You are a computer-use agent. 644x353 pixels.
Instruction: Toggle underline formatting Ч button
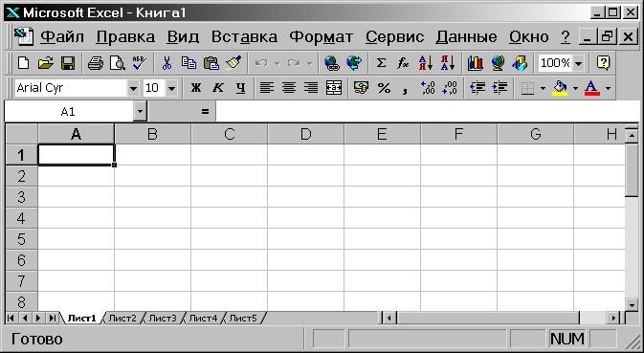click(241, 87)
